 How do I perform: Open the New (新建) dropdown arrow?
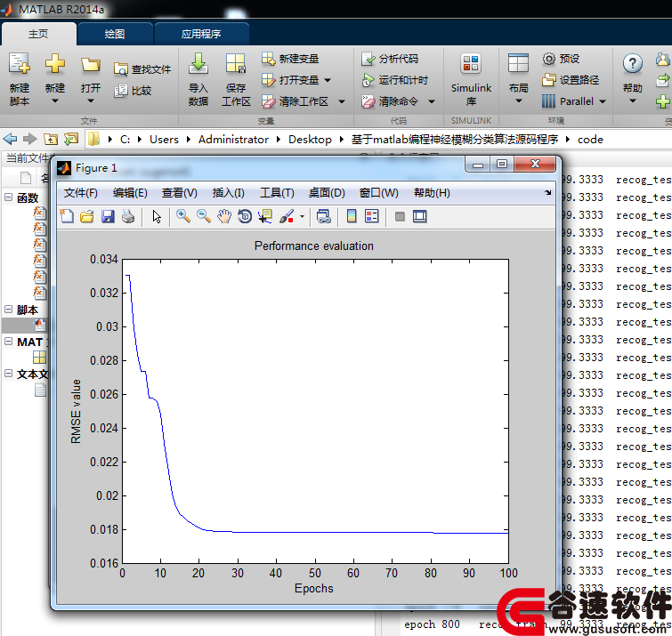pos(55,101)
